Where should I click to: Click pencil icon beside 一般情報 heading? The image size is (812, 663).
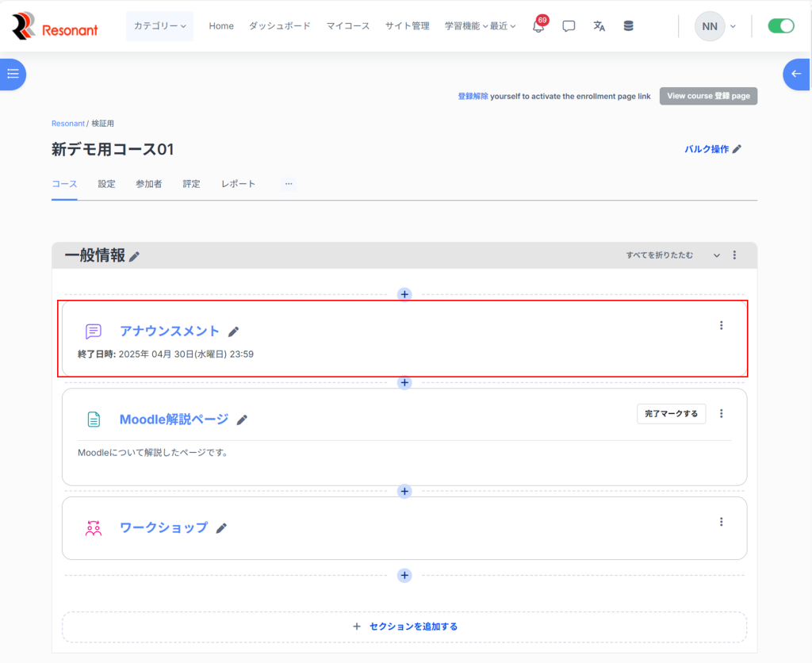135,256
